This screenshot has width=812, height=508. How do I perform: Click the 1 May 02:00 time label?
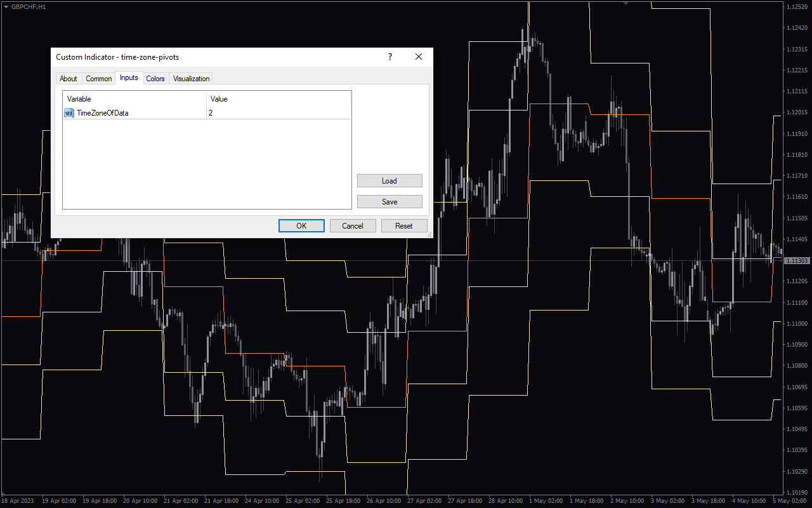[x=546, y=501]
